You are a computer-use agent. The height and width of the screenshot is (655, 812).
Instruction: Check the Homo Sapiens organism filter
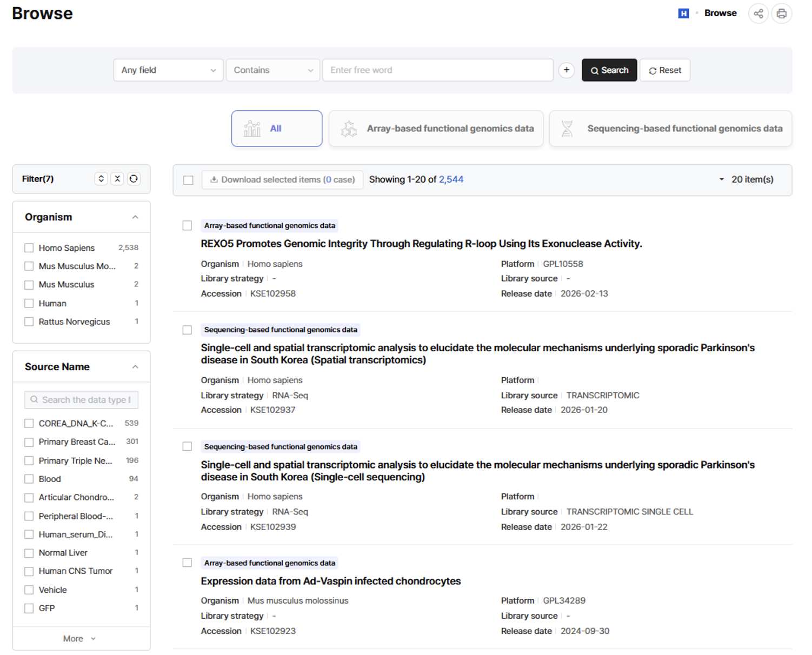pos(29,248)
